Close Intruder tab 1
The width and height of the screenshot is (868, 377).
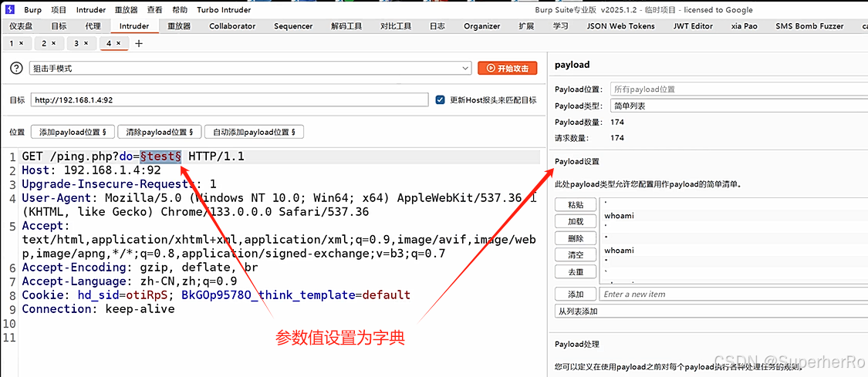click(x=21, y=43)
